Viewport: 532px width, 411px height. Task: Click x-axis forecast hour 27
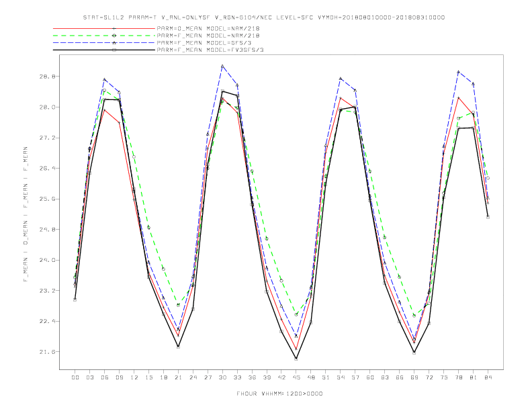click(x=208, y=377)
